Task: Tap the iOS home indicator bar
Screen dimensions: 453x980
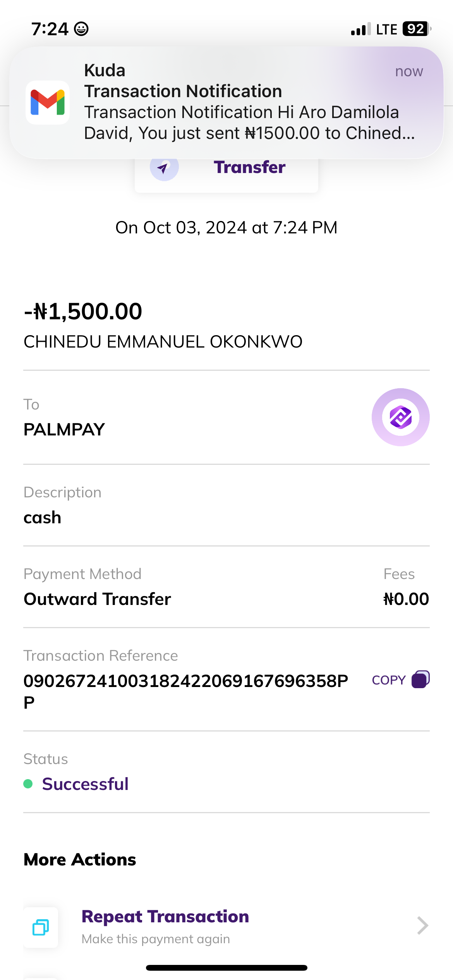Action: click(x=226, y=968)
